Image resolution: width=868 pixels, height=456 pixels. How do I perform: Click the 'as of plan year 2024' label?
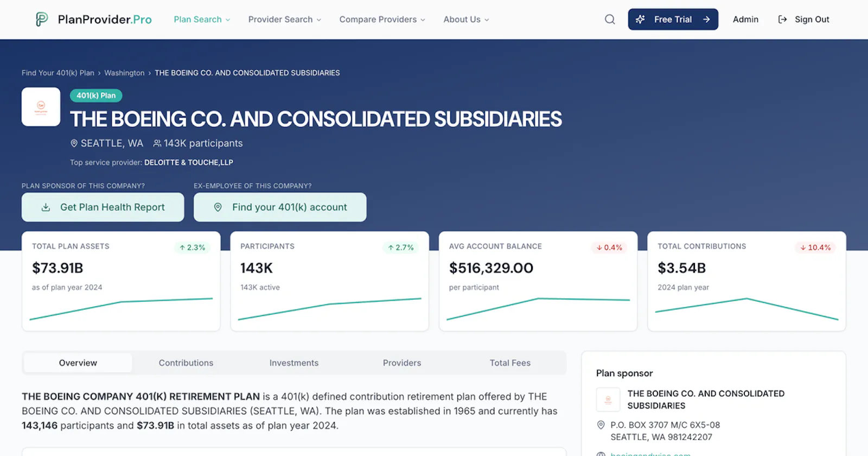(x=67, y=287)
